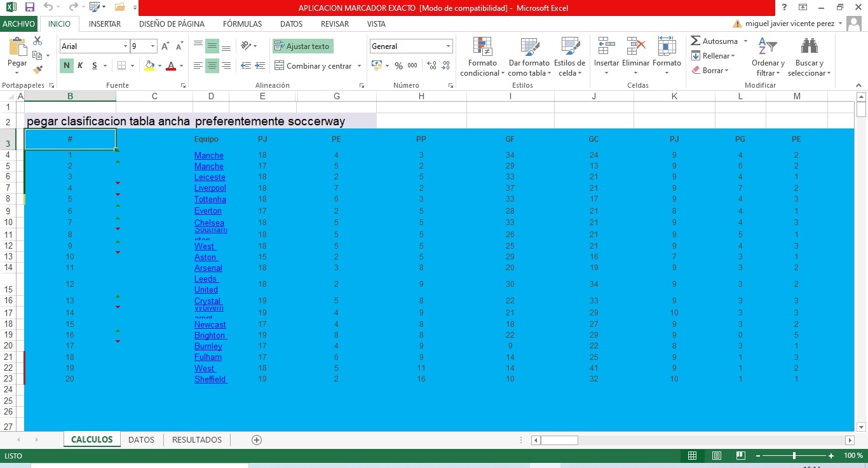Click the Copy icon in Portapapeles

[x=37, y=55]
